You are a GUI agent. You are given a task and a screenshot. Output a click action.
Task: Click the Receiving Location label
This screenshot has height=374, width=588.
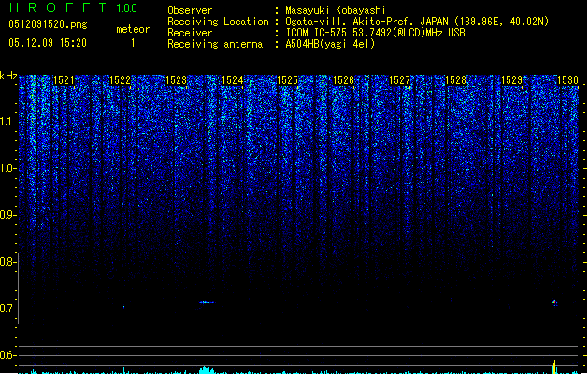(218, 22)
